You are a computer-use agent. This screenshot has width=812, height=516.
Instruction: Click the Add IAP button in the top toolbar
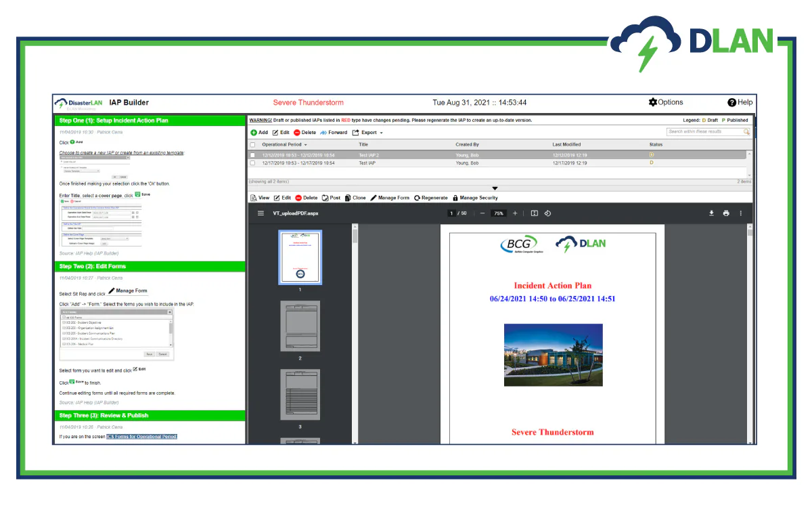click(x=259, y=133)
